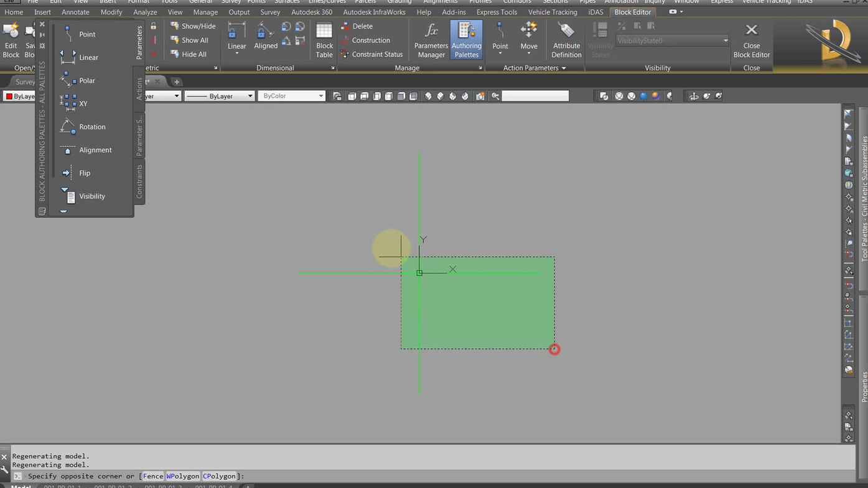868x488 pixels.
Task: Open the red ByLayer color swatch dropdown
Action: [x=20, y=96]
